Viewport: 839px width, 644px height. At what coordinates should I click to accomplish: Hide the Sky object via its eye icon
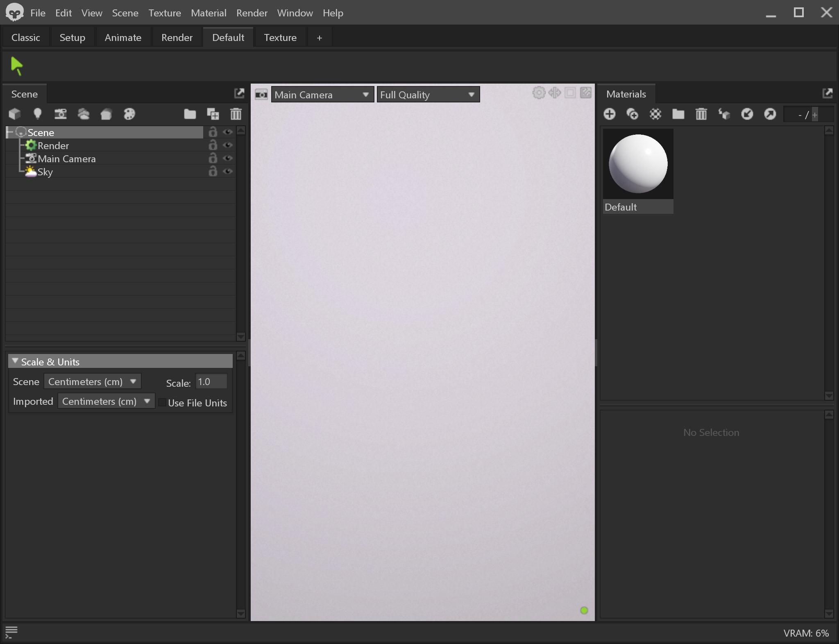point(228,172)
